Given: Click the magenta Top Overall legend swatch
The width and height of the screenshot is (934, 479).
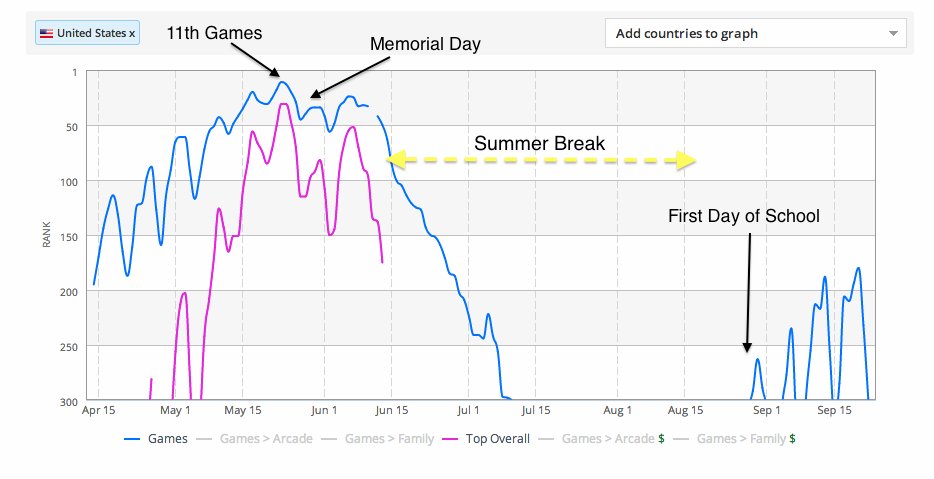Looking at the screenshot, I should coord(450,439).
